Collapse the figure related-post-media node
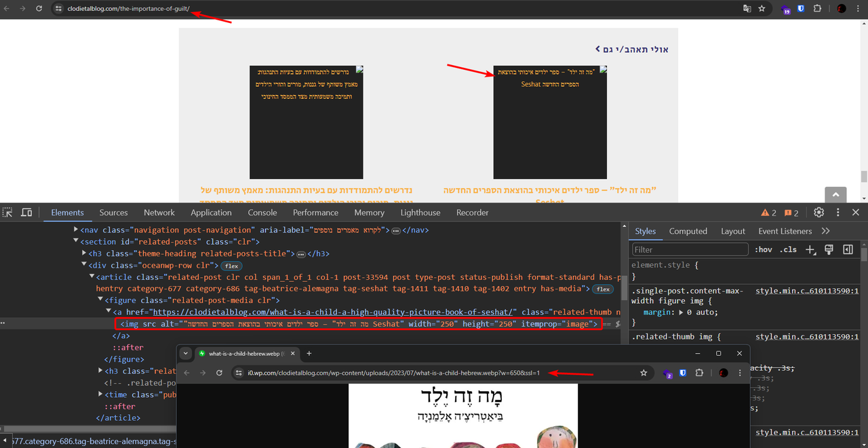 click(100, 300)
